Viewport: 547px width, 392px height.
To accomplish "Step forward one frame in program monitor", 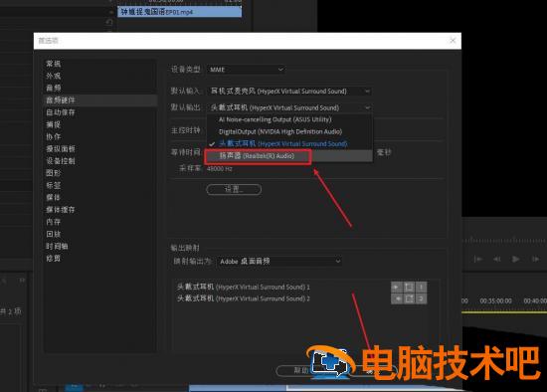I will 535,259.
